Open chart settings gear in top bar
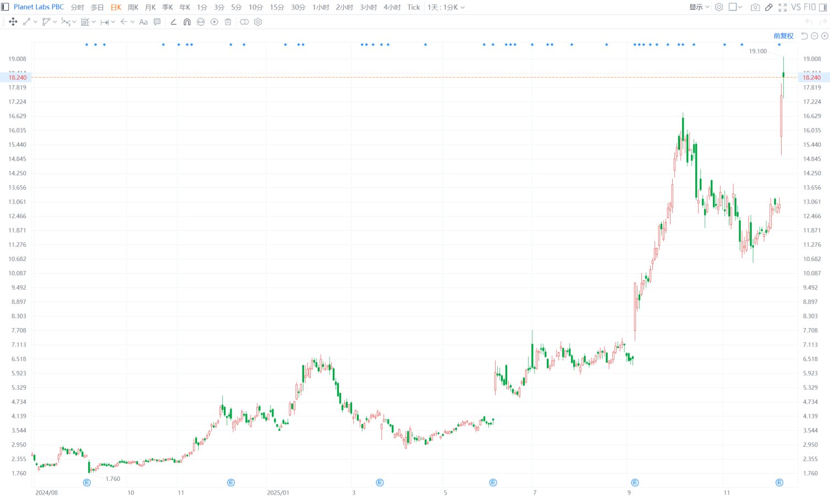This screenshot has height=504, width=830. [719, 7]
